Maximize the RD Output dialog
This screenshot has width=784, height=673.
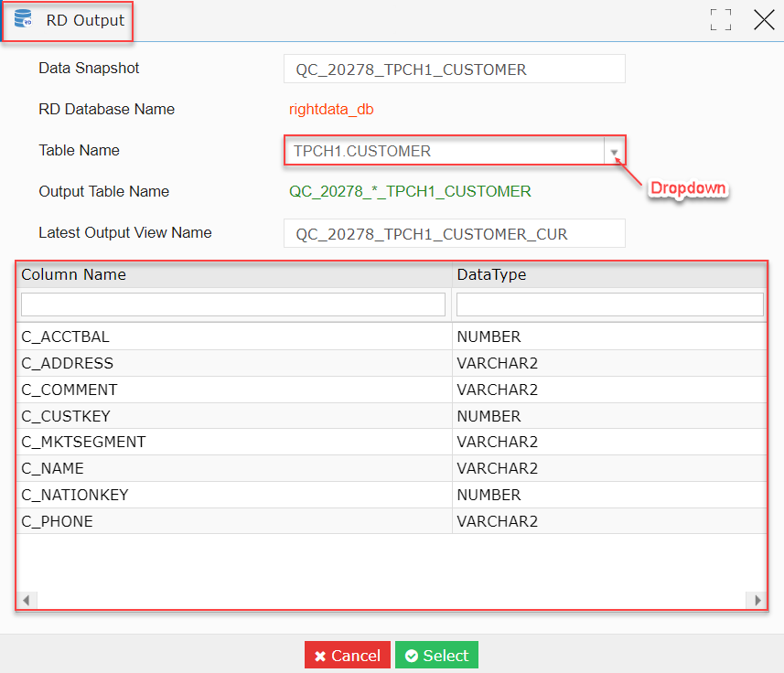(721, 20)
